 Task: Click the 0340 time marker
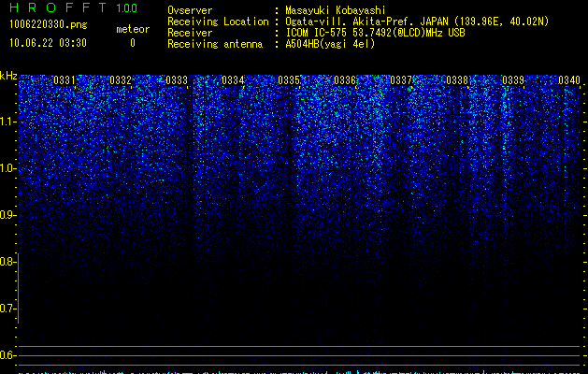(569, 80)
